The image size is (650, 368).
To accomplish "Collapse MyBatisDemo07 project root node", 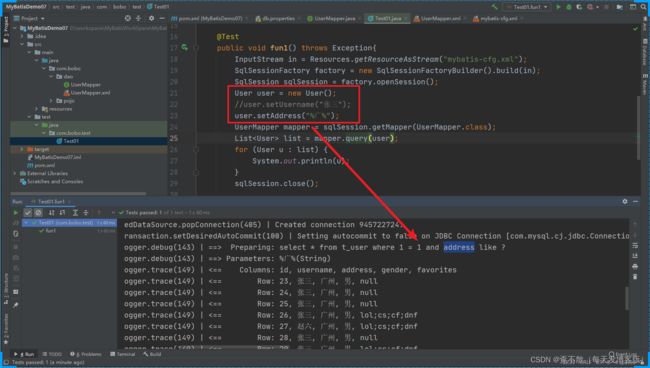I will (15, 28).
